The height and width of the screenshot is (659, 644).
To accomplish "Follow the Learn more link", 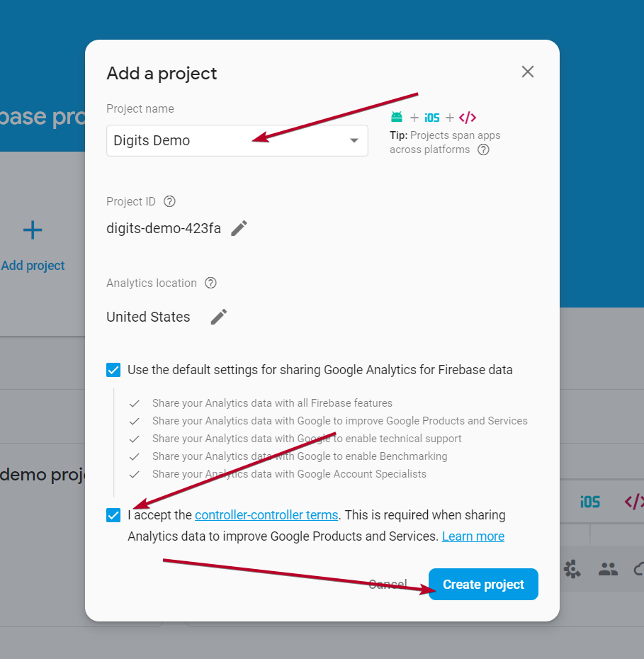I will (473, 536).
